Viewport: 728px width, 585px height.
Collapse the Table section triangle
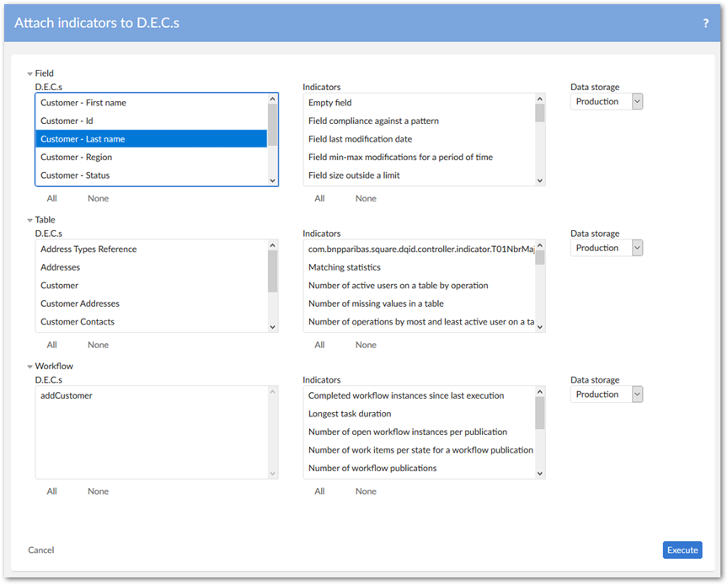(x=30, y=221)
